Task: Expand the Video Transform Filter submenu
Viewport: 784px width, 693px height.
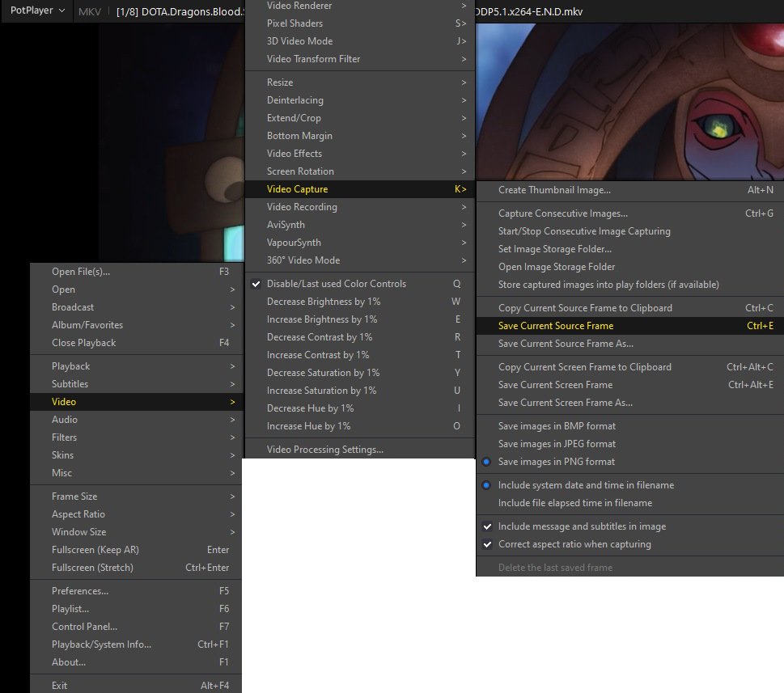Action: click(x=359, y=59)
